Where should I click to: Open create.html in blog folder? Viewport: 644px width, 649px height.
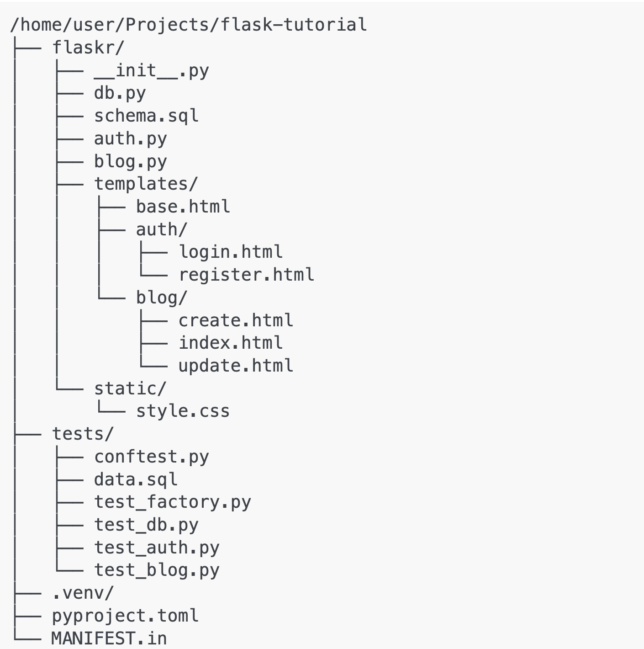pyautogui.click(x=236, y=320)
